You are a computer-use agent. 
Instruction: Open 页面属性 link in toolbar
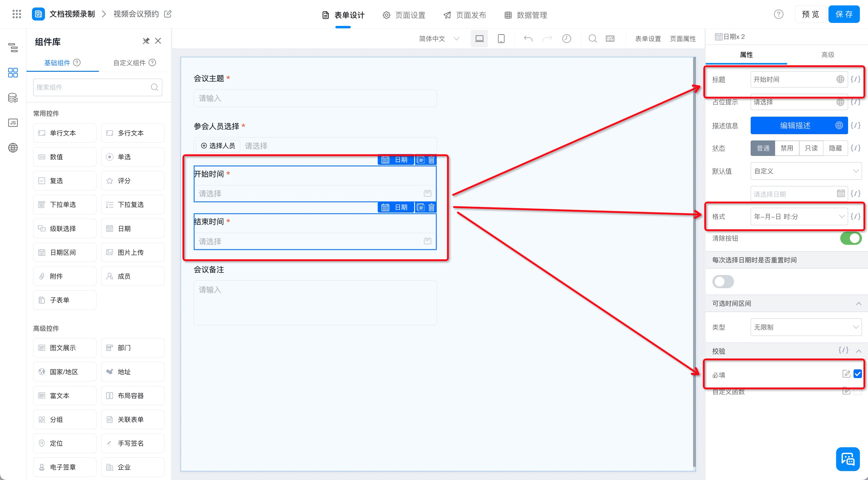pyautogui.click(x=683, y=39)
